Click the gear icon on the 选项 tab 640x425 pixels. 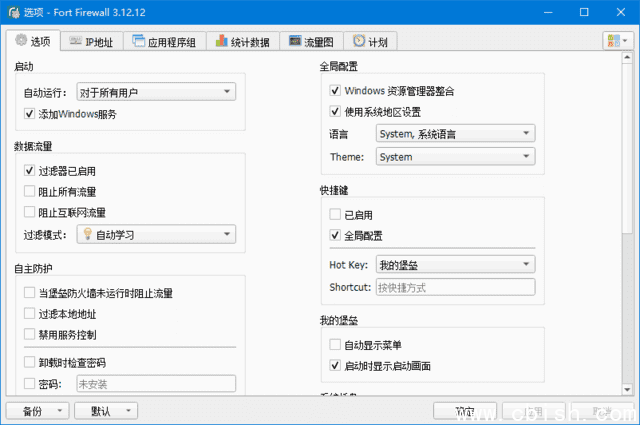click(x=20, y=41)
